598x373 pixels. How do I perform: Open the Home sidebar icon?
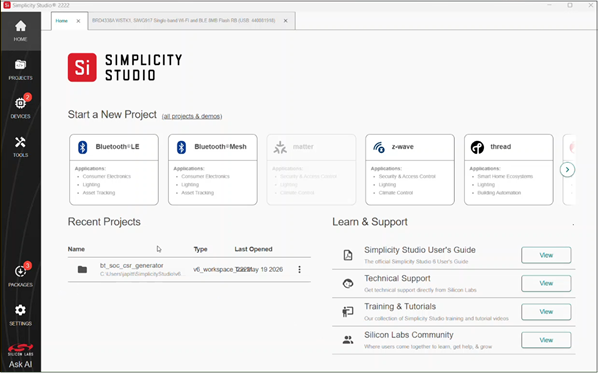point(21,31)
